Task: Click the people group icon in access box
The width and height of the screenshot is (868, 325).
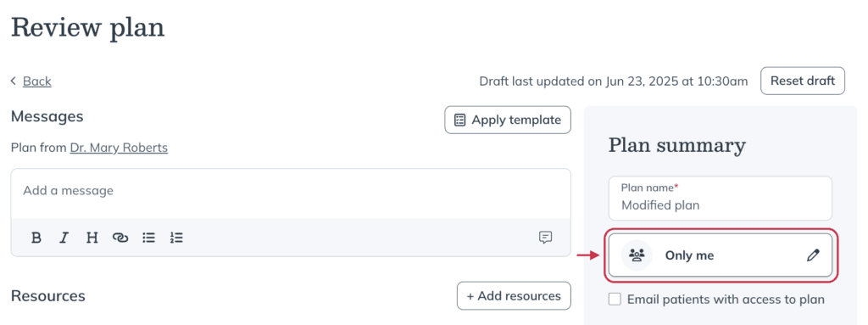Action: 637,255
